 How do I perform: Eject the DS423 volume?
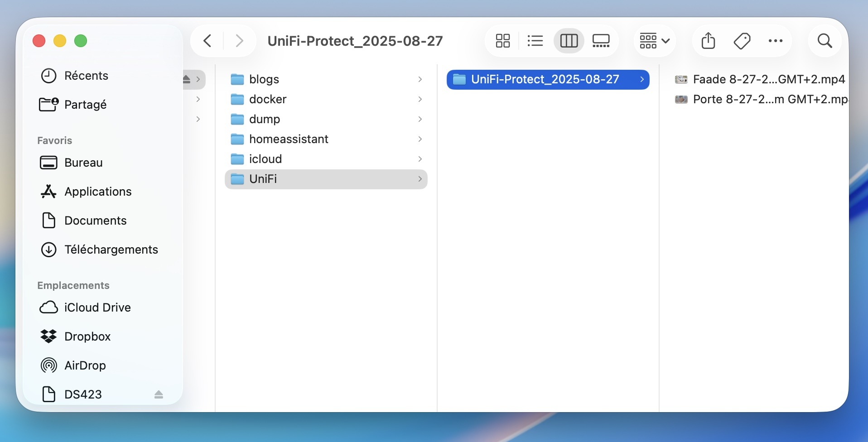click(159, 394)
